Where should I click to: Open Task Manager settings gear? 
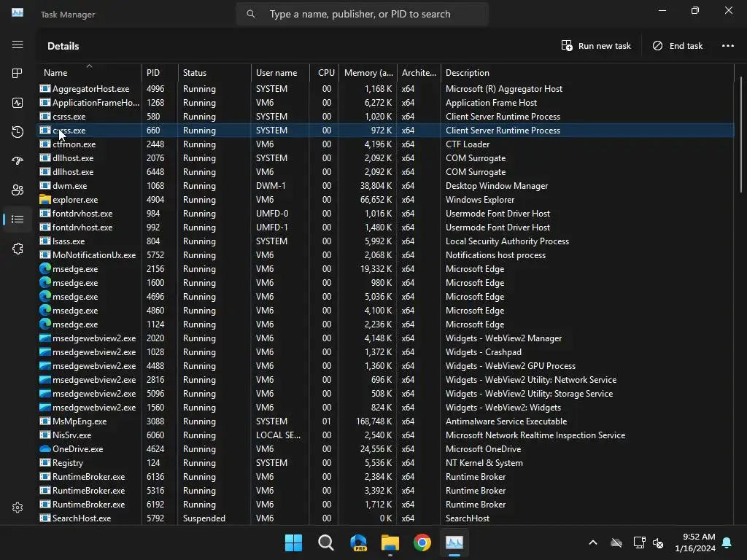[18, 507]
